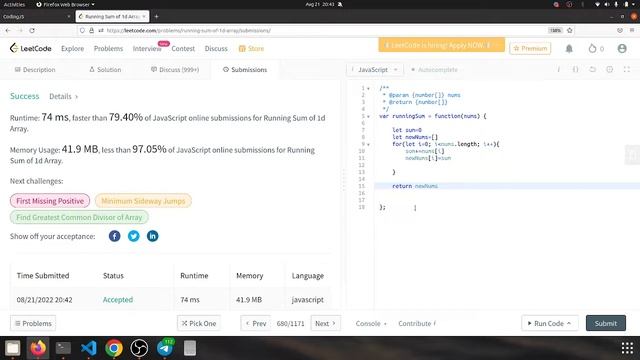Open Firefox application menu
Viewport: 640px width, 360px height.
[632, 30]
